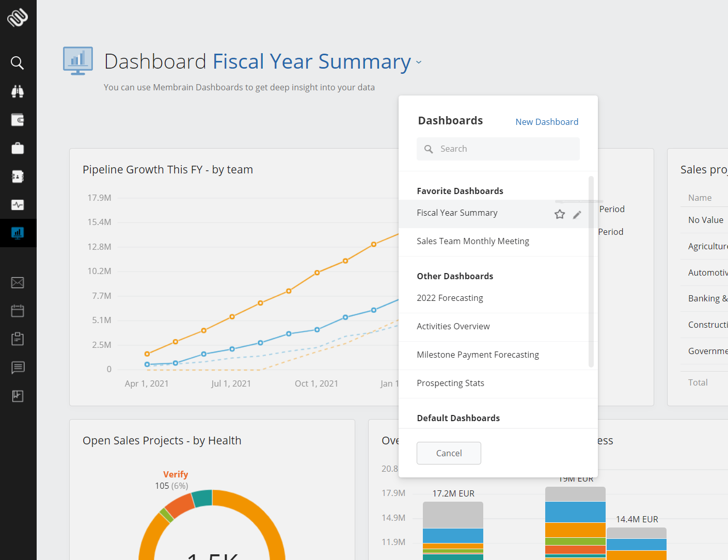The image size is (728, 560).
Task: Click the teal donut chart segment
Action: (x=202, y=498)
